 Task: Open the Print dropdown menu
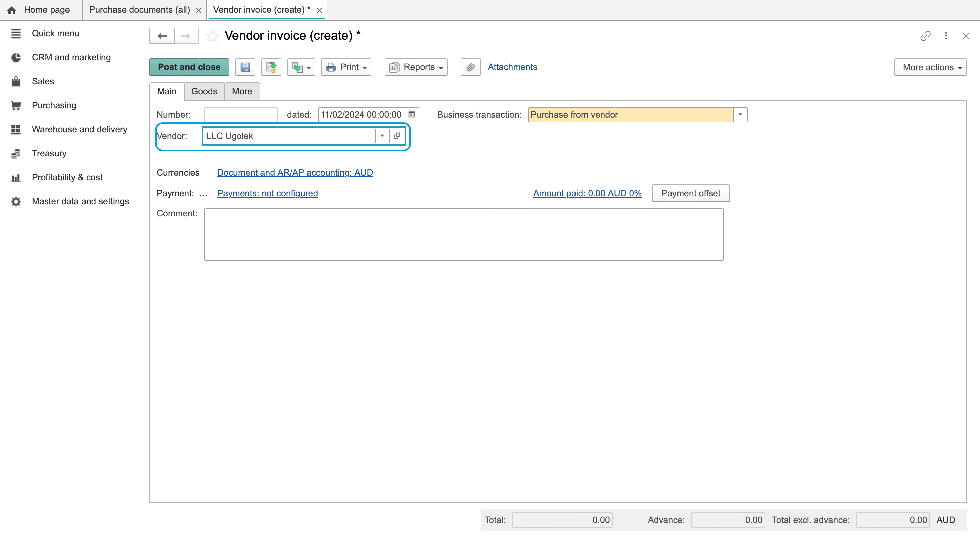click(x=346, y=67)
